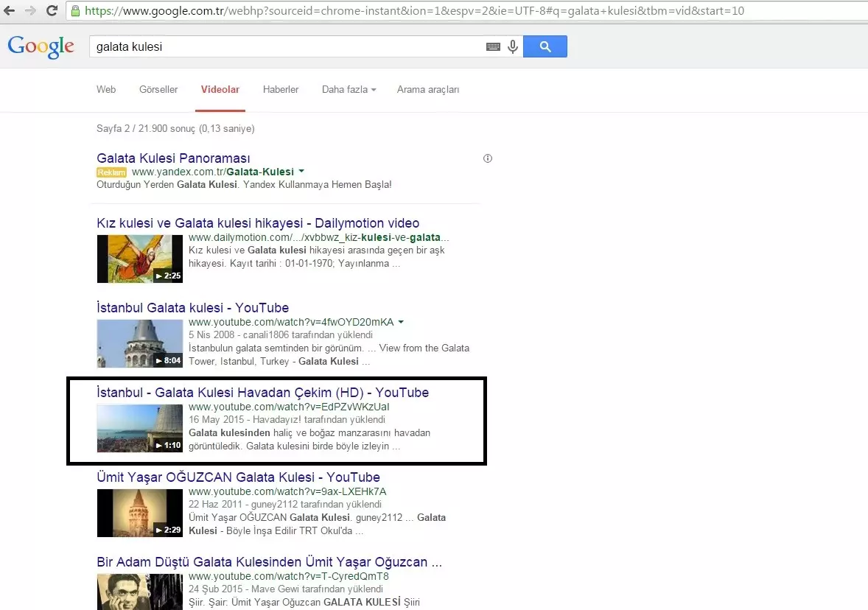Expand dropdown arrow next to v=4fwOYD20mKA URL
Viewport: 868px width, 610px height.
point(402,322)
